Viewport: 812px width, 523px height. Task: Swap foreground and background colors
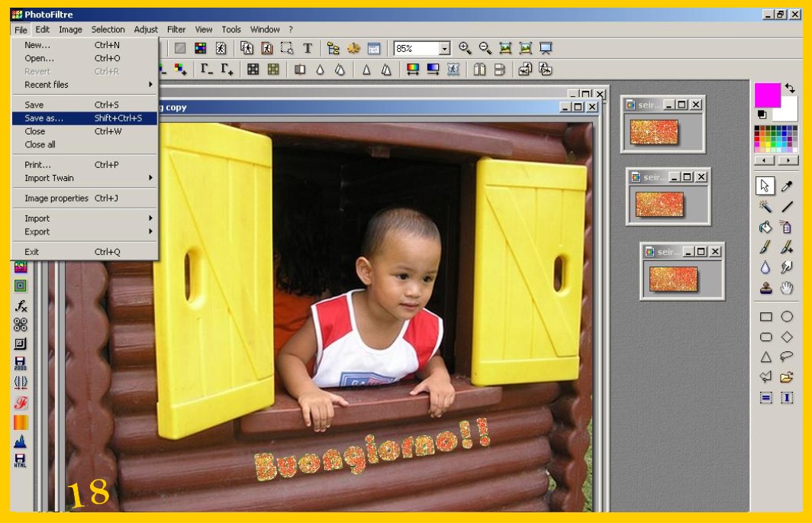click(790, 89)
